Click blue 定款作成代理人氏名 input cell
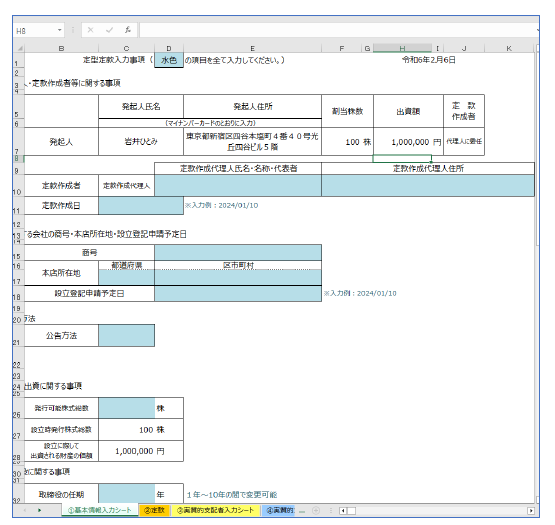This screenshot has width=555, height=525. (x=238, y=186)
